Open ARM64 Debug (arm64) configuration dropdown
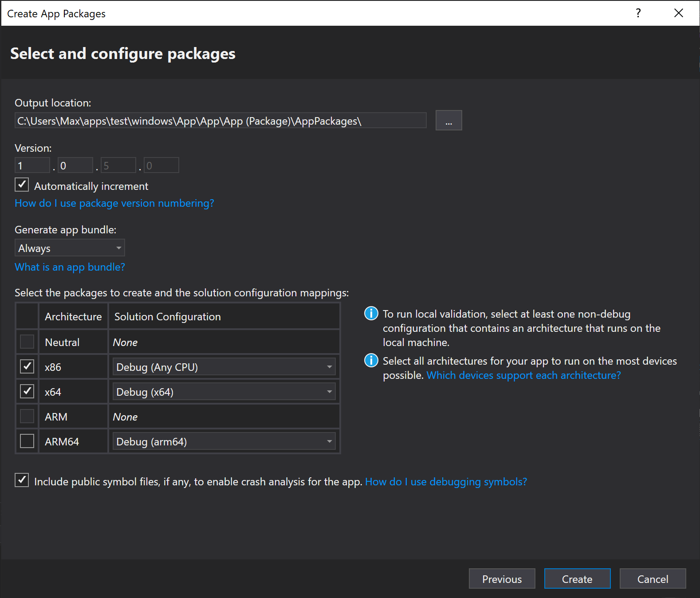The height and width of the screenshot is (598, 700). 224,441
